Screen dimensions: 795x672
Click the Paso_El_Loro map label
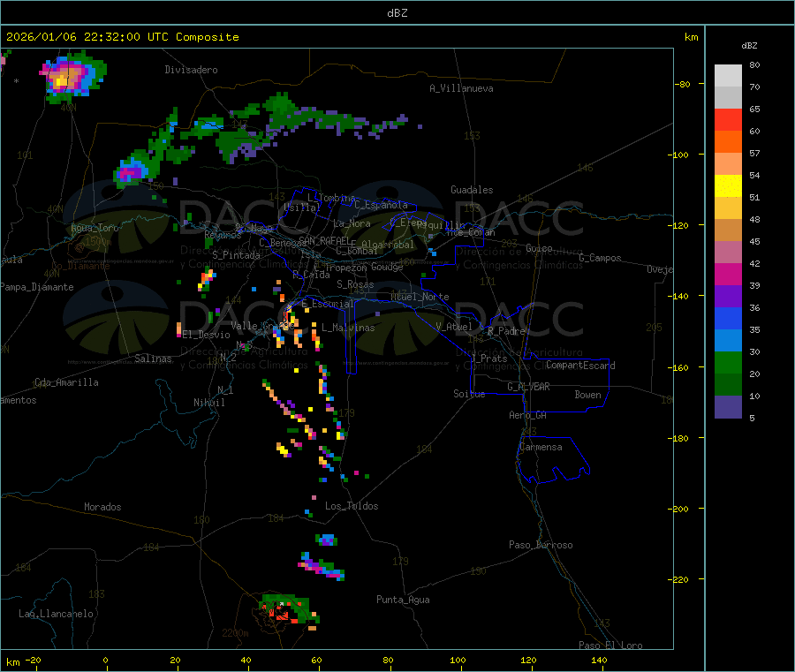(610, 646)
